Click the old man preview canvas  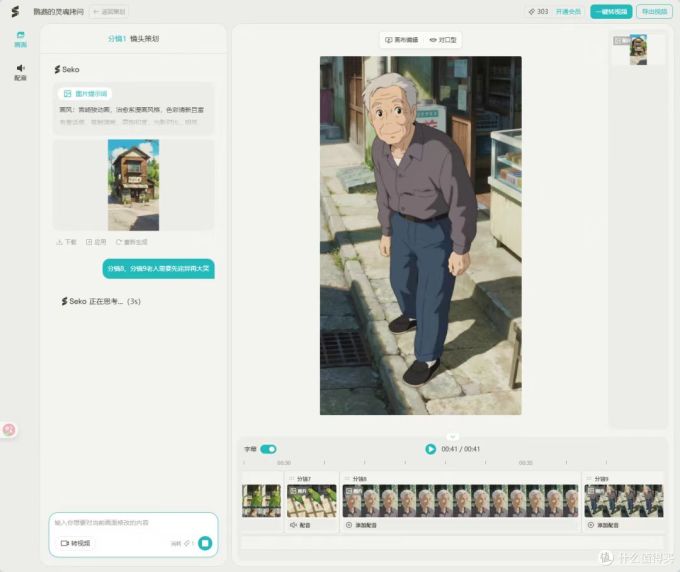(x=421, y=235)
